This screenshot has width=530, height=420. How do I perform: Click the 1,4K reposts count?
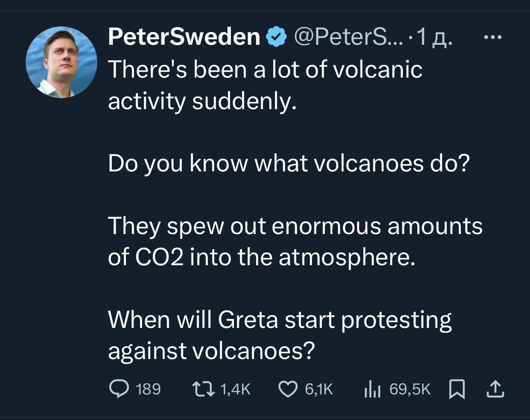[x=235, y=389]
